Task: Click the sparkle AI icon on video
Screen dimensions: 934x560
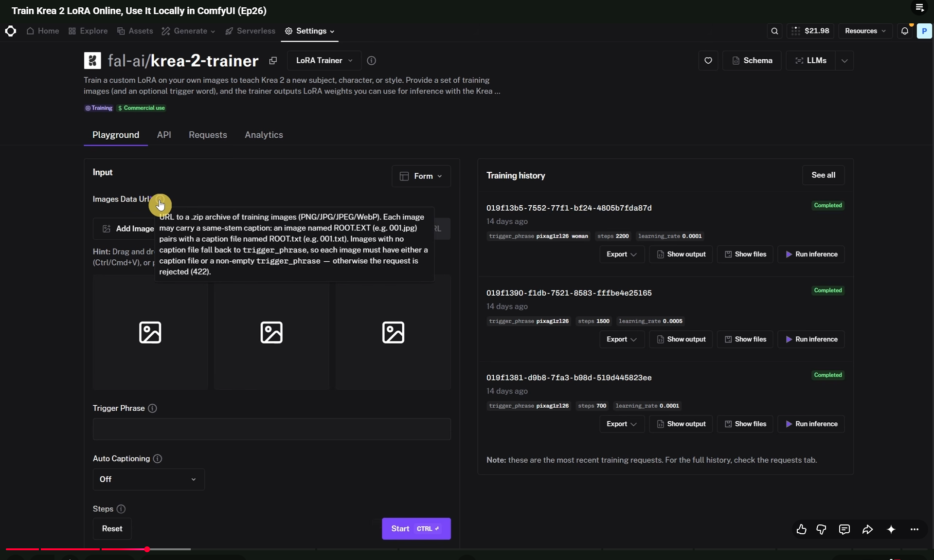Action: 891,529
